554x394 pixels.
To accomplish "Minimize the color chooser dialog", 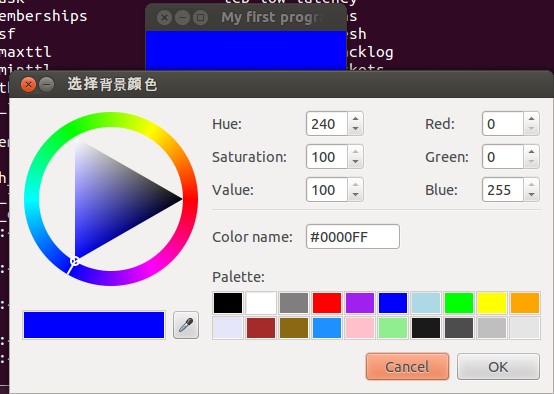I will pos(47,84).
